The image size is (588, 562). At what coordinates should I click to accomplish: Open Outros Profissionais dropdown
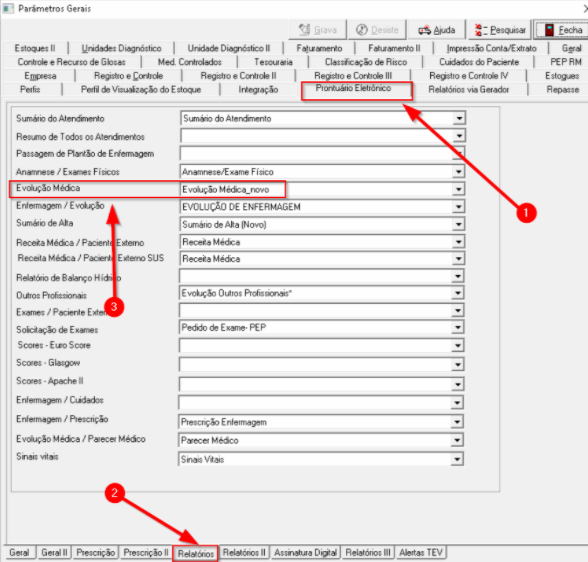pyautogui.click(x=458, y=293)
